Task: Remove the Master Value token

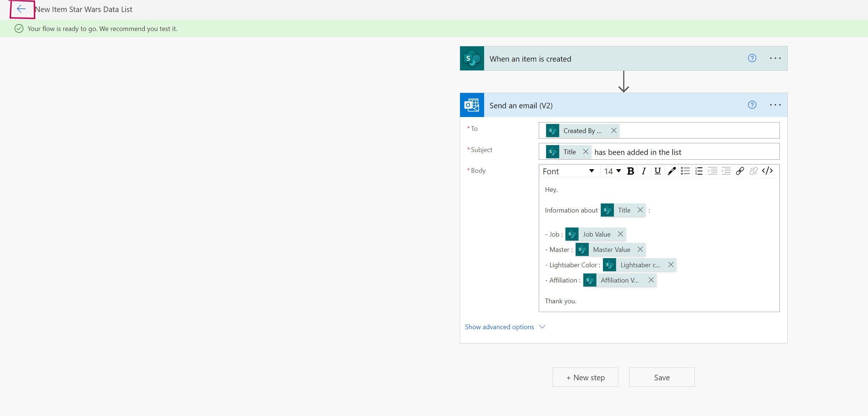Action: (640, 249)
